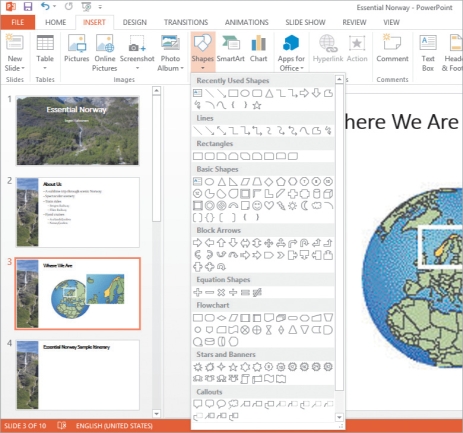Switch to the DESIGN tab
The height and width of the screenshot is (433, 463).
pyautogui.click(x=135, y=22)
